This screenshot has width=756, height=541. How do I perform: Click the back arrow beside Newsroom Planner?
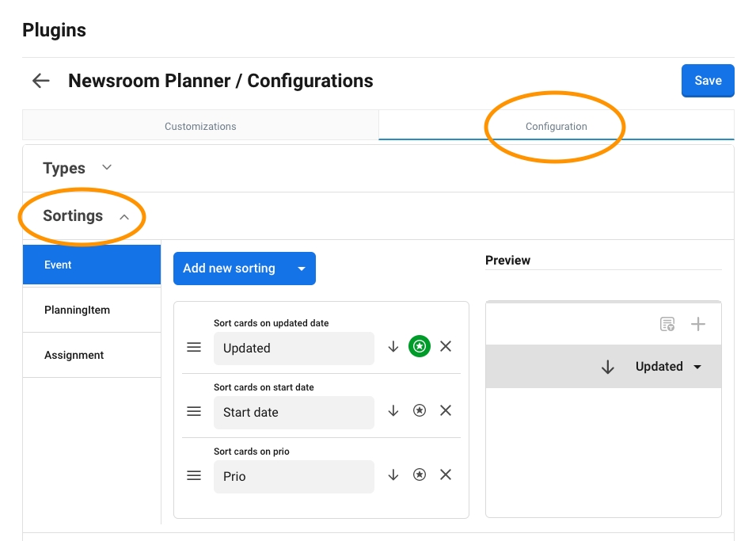[40, 81]
